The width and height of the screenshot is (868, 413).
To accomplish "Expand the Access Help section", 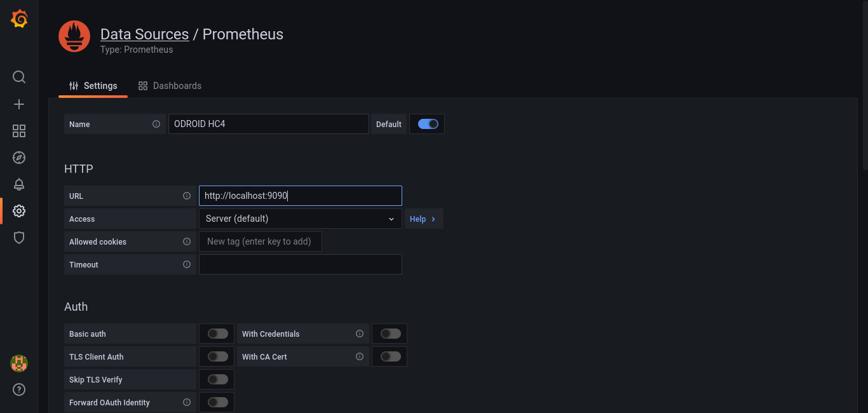I will pyautogui.click(x=424, y=219).
